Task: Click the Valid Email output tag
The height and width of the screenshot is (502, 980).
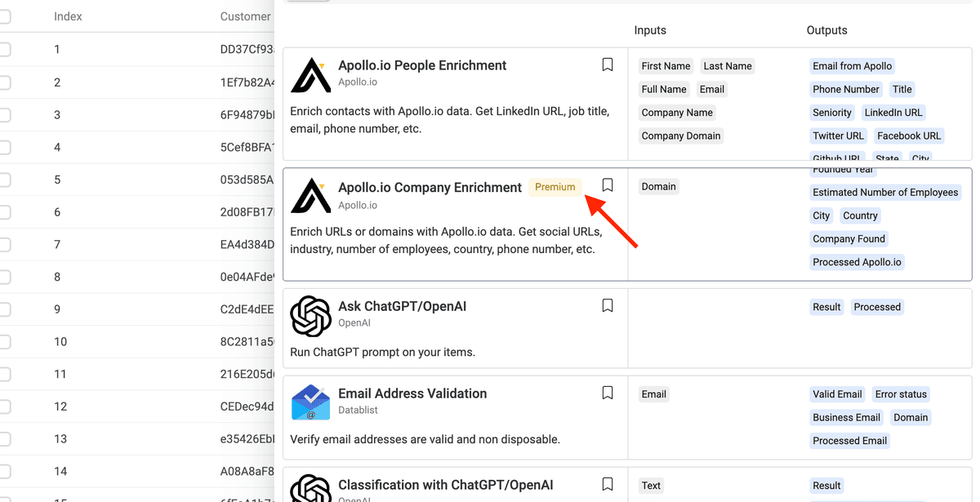Action: [x=837, y=394]
